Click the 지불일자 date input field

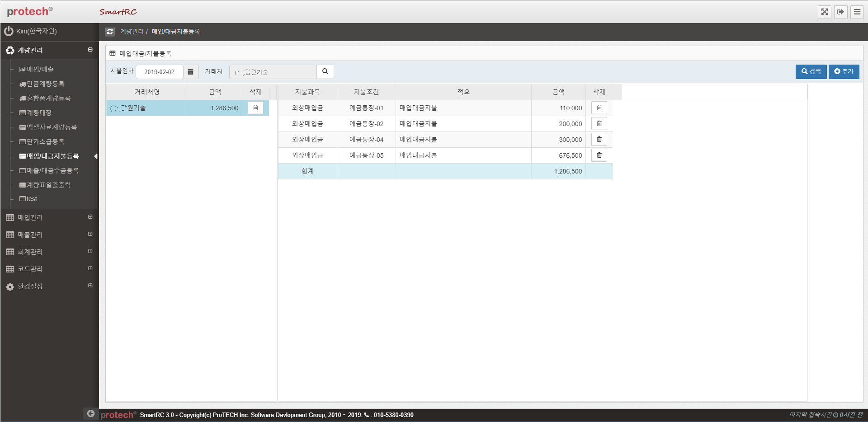click(x=160, y=72)
